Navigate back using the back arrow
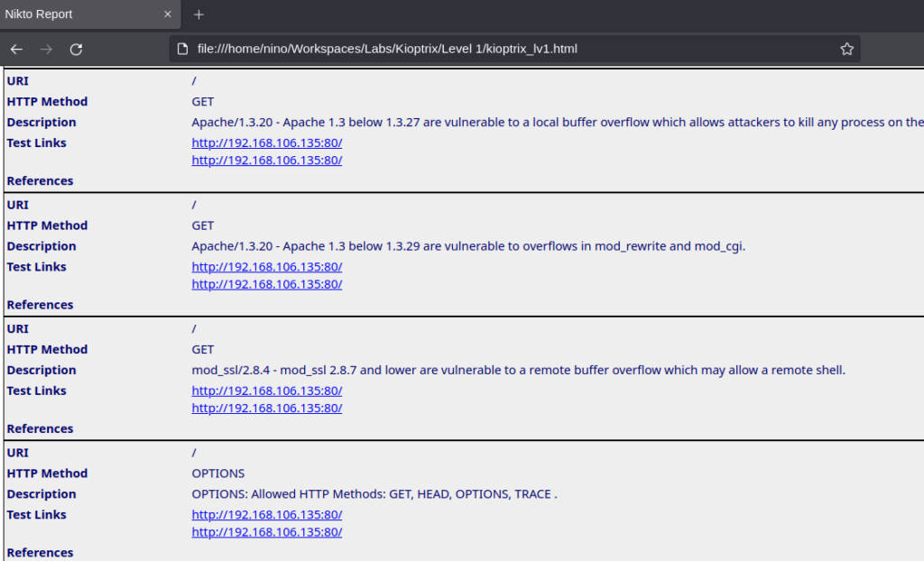 click(x=16, y=49)
